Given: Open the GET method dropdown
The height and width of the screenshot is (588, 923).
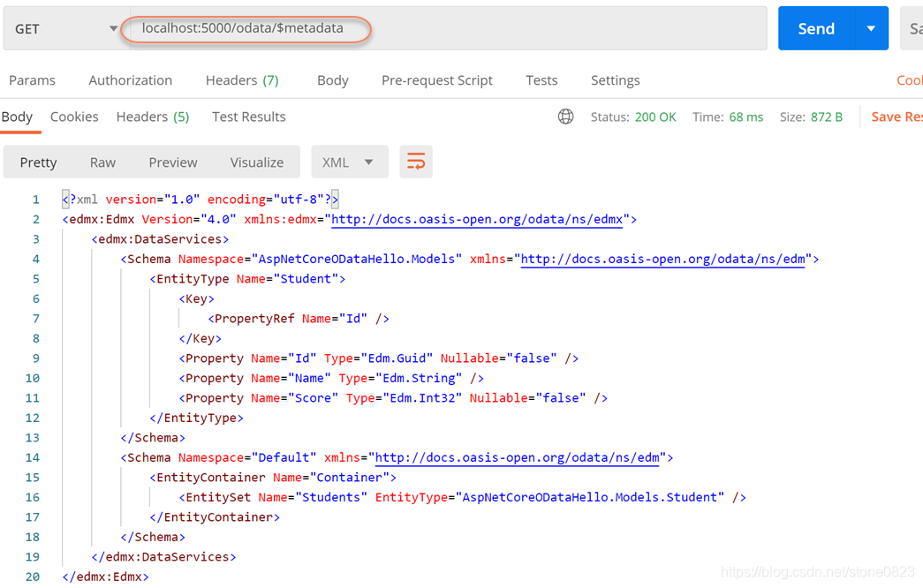Looking at the screenshot, I should (x=66, y=29).
